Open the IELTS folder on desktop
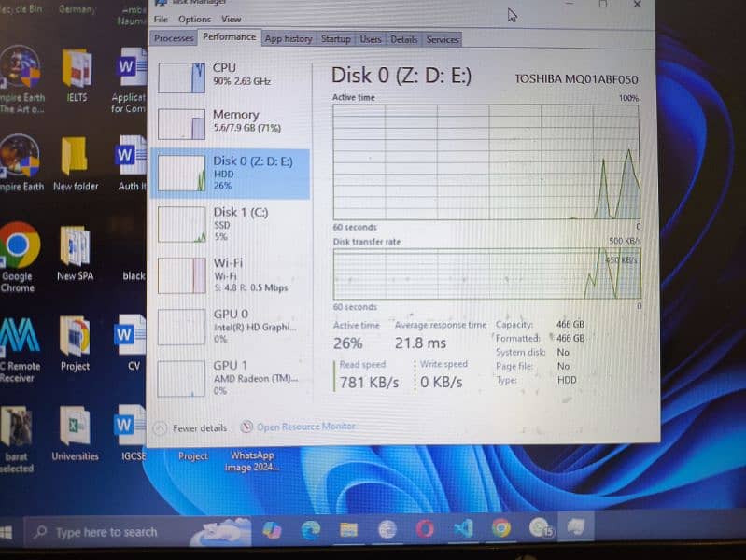The width and height of the screenshot is (746, 560). tap(76, 71)
